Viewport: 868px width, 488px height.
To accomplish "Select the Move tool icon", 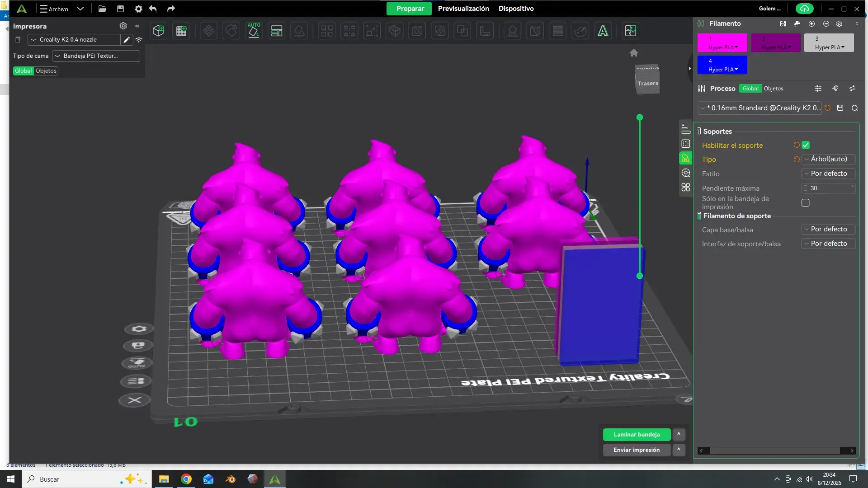I will tap(208, 31).
